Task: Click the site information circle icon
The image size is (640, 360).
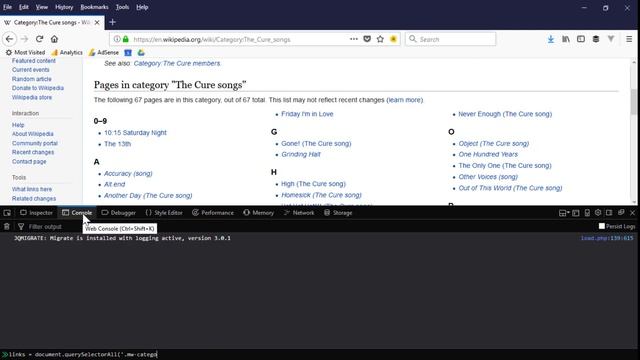Action: tap(117, 39)
